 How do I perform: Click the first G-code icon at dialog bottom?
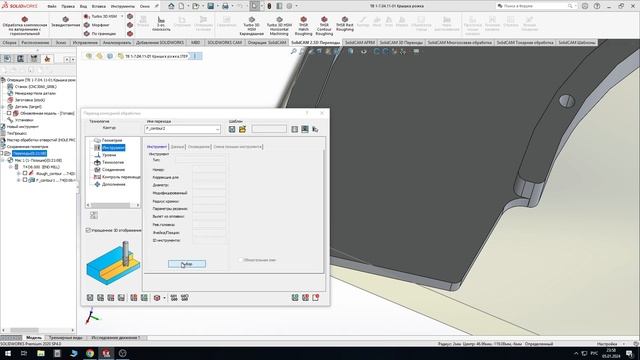click(174, 298)
